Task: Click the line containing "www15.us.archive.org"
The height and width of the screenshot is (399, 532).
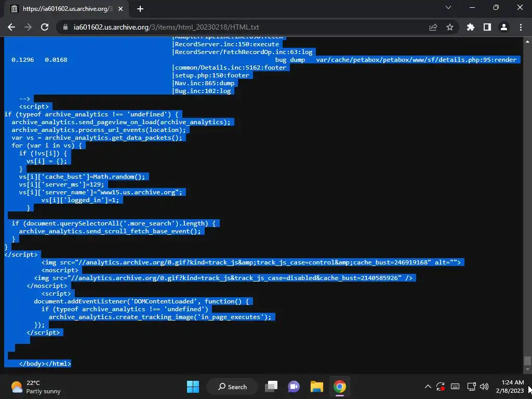Action: coord(100,192)
